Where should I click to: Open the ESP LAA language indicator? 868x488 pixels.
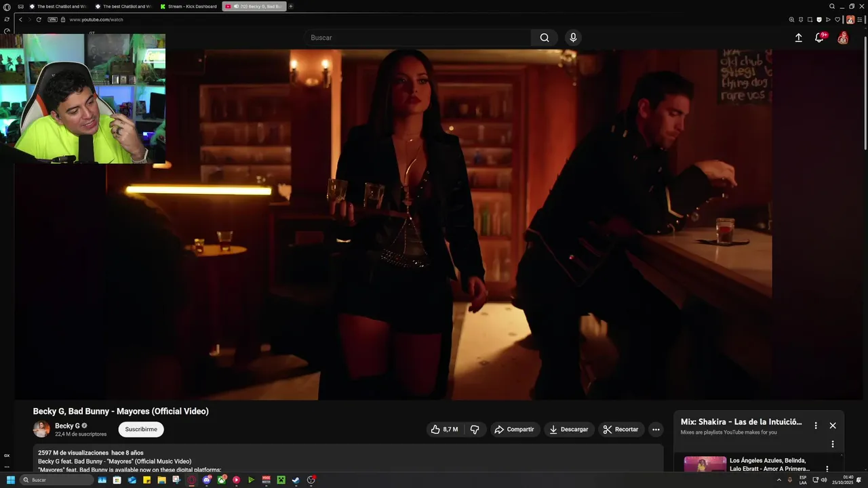(803, 480)
